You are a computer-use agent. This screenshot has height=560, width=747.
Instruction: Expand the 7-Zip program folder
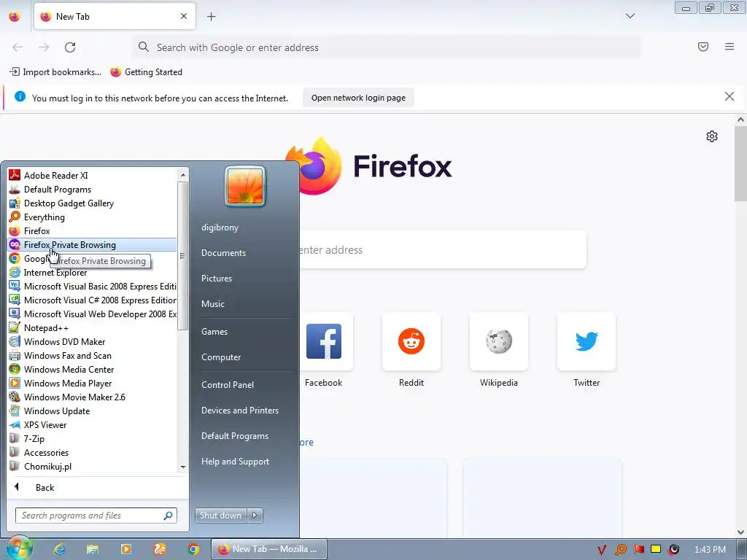[x=92, y=438]
